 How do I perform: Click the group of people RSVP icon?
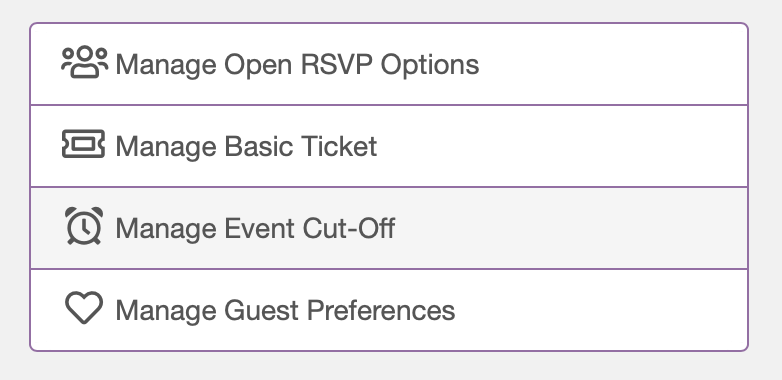point(84,62)
